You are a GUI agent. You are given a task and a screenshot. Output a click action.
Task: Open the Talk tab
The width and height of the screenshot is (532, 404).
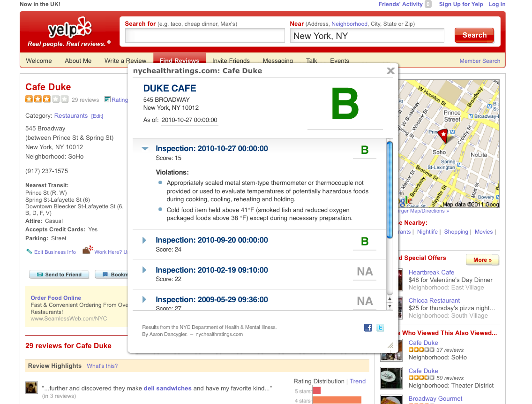[x=311, y=61]
